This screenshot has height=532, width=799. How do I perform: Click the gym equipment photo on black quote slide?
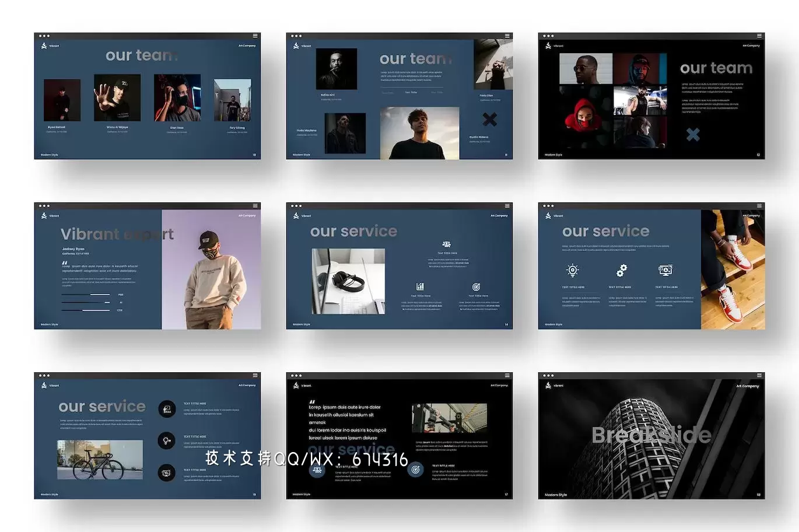448,418
